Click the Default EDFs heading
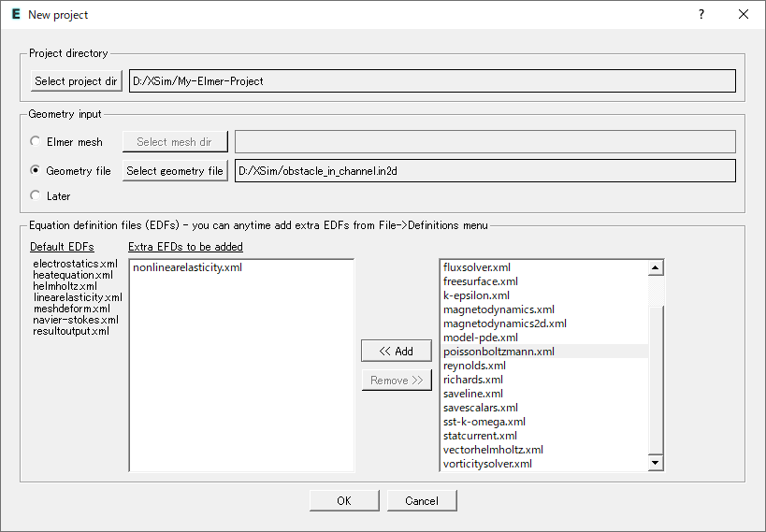Viewport: 766px width, 532px height. 62,247
